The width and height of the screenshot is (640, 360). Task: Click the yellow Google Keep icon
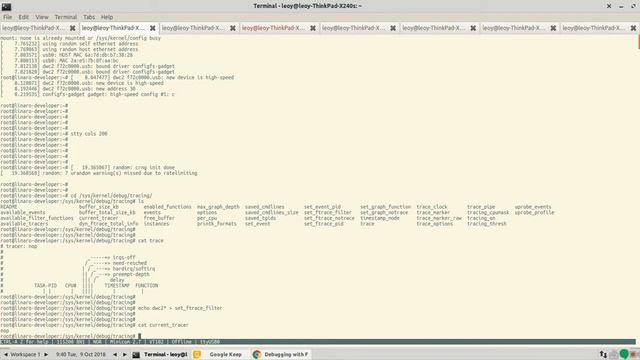click(197, 354)
